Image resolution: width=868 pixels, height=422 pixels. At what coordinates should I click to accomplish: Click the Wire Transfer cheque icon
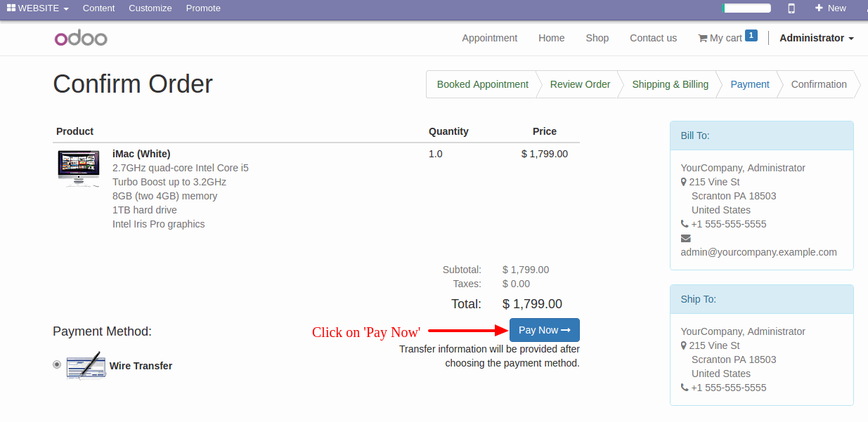click(x=86, y=366)
